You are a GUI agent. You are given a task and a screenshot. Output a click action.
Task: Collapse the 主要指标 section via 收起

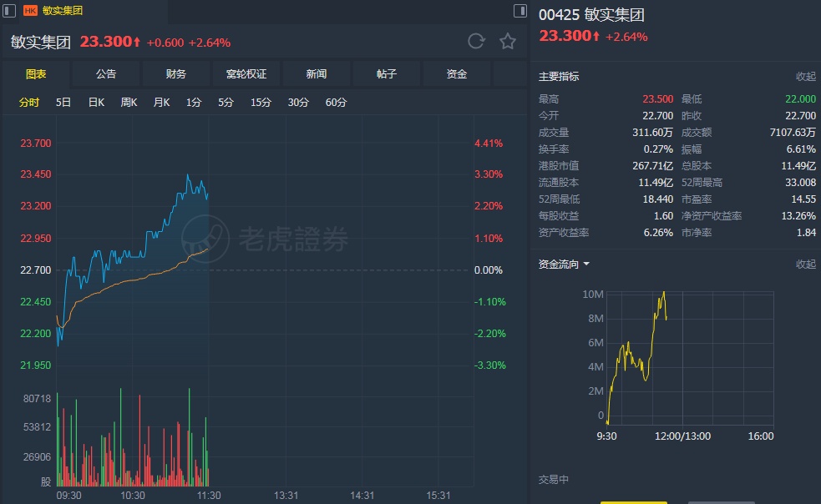[805, 77]
